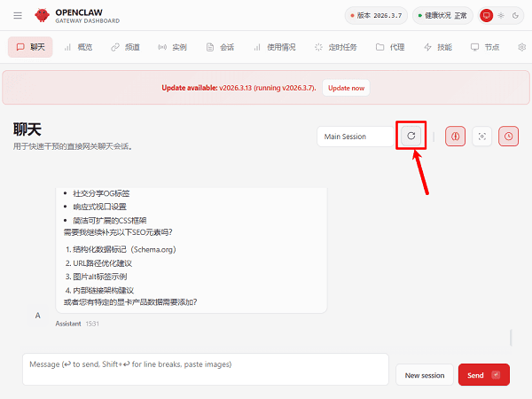Go to the 定时任务 tab

[x=336, y=46]
